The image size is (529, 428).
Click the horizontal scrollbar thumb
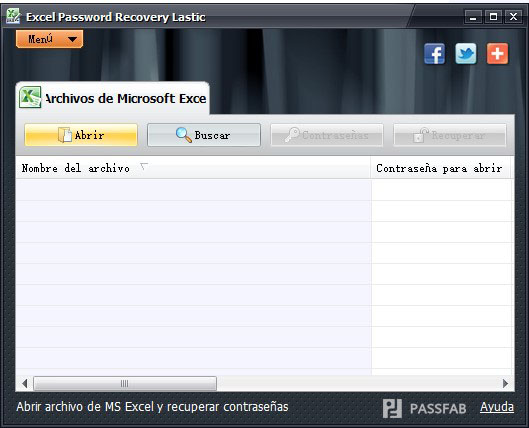tap(125, 383)
